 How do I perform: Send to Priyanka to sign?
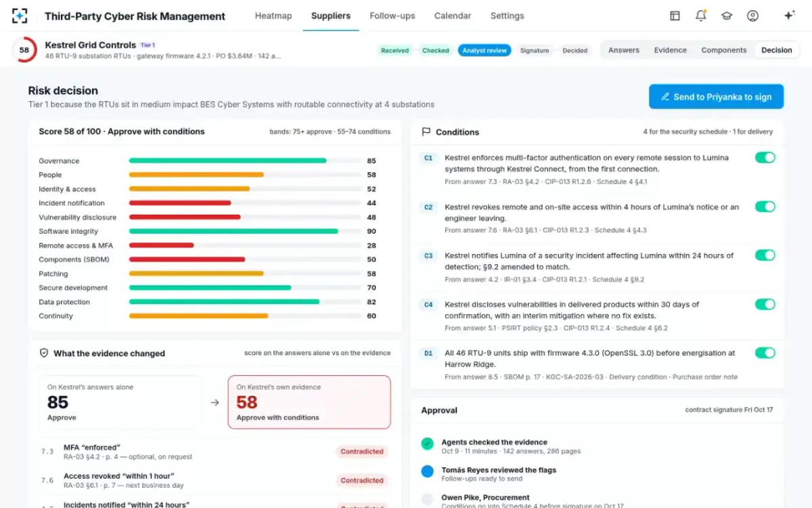[716, 97]
